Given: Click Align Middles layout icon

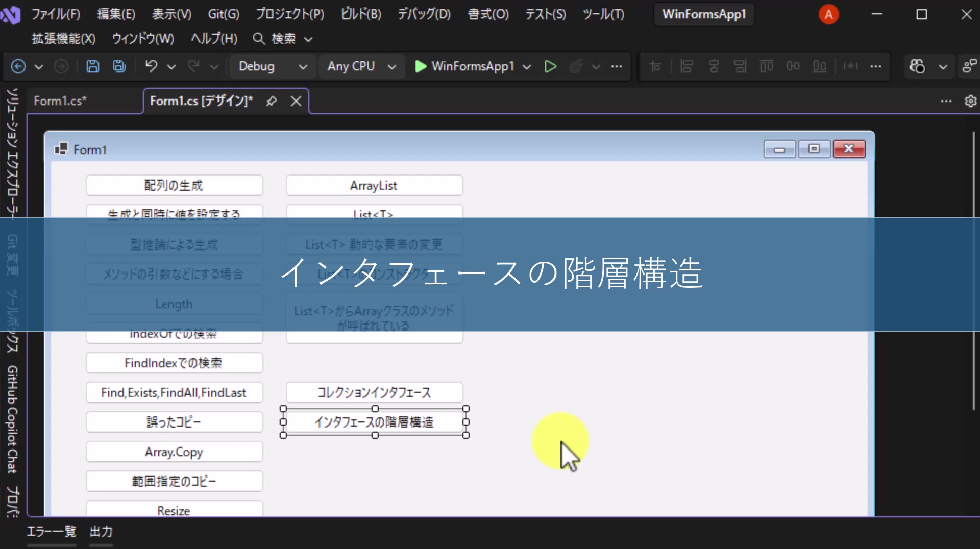Looking at the screenshot, I should click(x=793, y=66).
